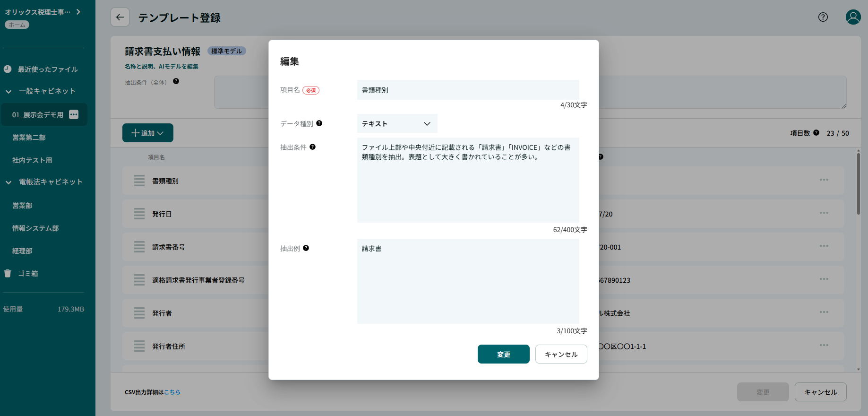Grab the drag handle of 請求書番号 row
868x416 pixels.
click(139, 247)
